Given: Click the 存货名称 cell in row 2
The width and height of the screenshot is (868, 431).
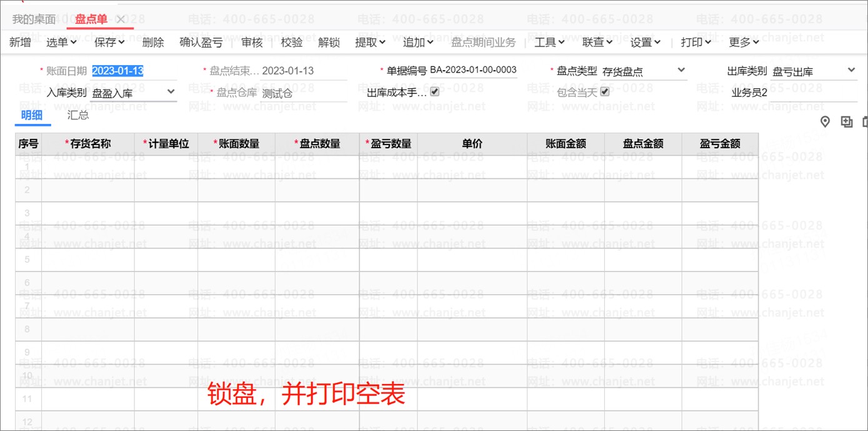Looking at the screenshot, I should [x=88, y=190].
